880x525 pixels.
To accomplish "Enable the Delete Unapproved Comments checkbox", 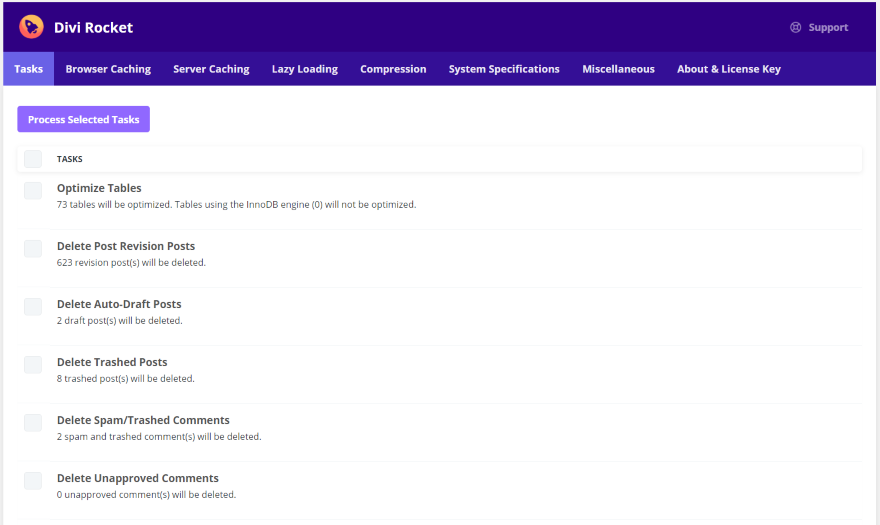I will 33,480.
